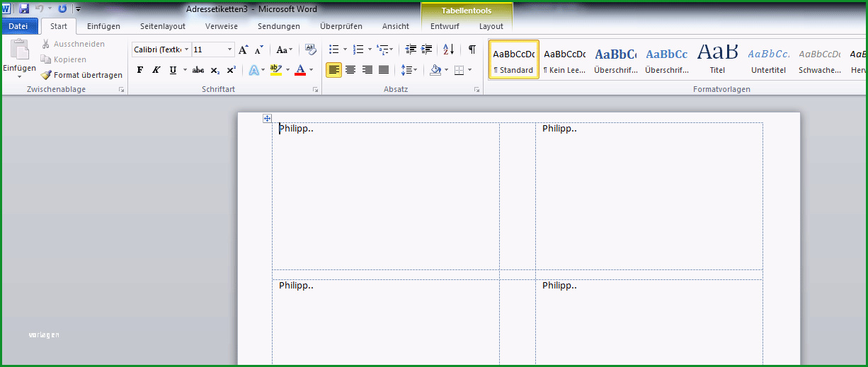The width and height of the screenshot is (868, 367).
Task: Apply the Schwache... style
Action: click(x=819, y=59)
